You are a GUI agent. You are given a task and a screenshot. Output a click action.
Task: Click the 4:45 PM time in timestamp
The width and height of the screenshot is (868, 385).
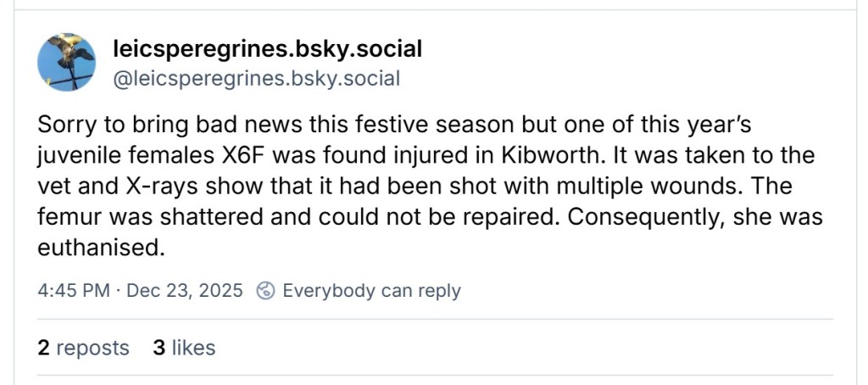pyautogui.click(x=74, y=291)
